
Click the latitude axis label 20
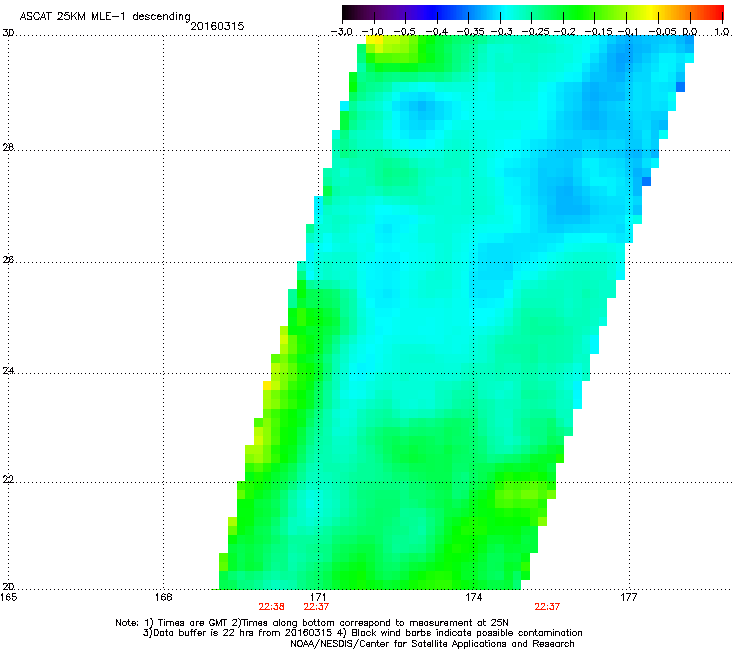coord(8,587)
